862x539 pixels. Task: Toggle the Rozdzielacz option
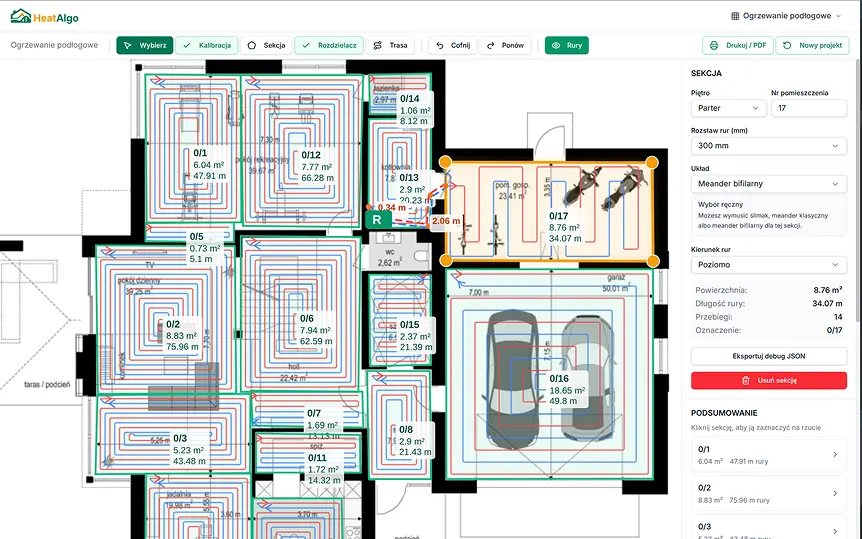[x=327, y=45]
